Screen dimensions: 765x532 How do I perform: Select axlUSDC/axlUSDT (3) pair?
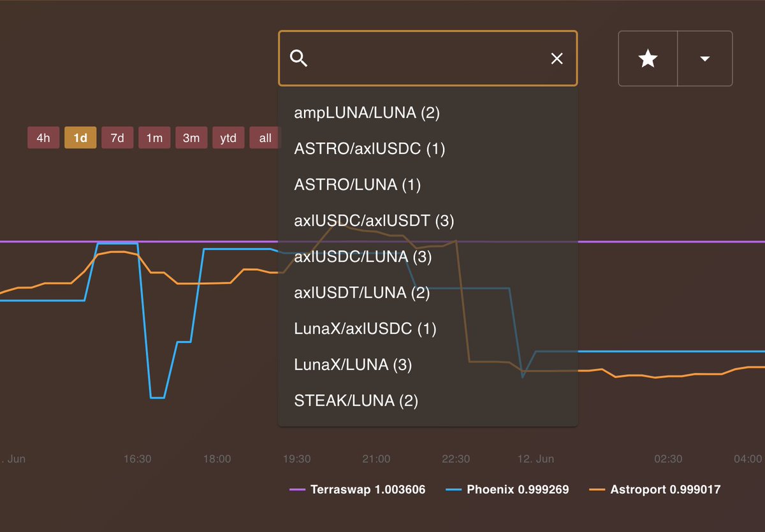(428, 221)
